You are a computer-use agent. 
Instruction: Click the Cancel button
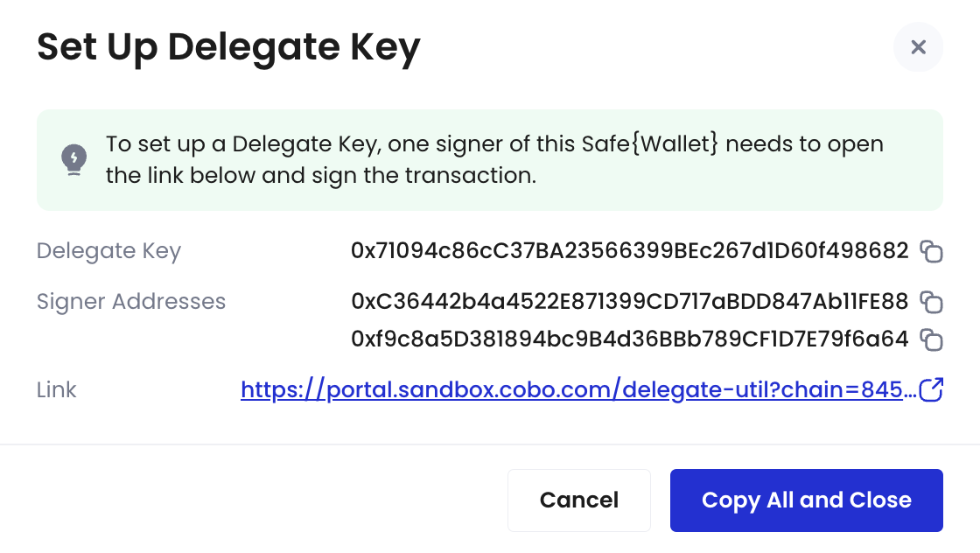click(578, 500)
